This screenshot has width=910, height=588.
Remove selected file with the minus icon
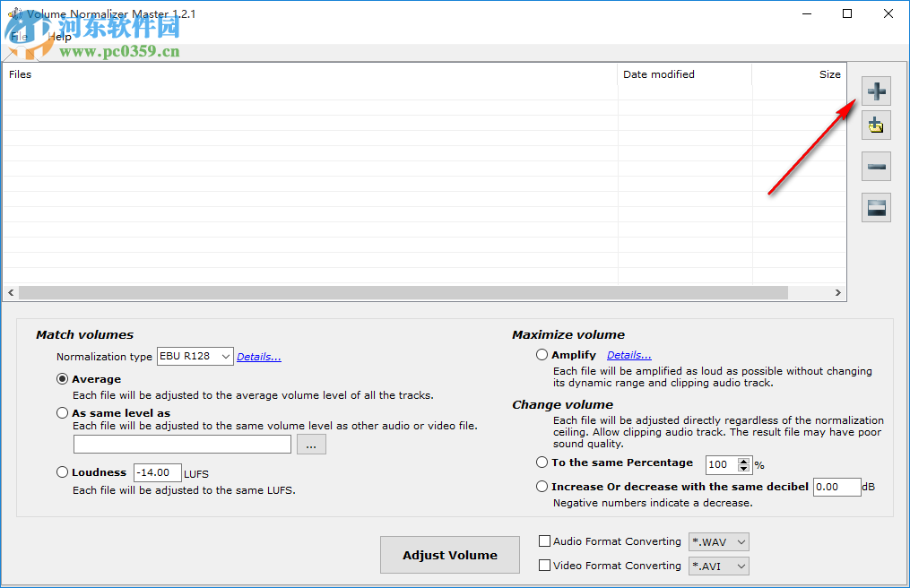(876, 166)
